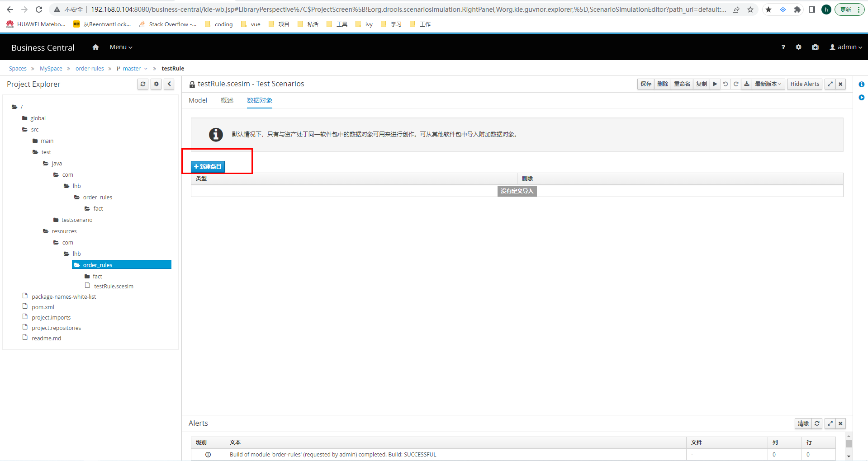Click the download icon in editor toolbar
868x461 pixels.
point(747,84)
